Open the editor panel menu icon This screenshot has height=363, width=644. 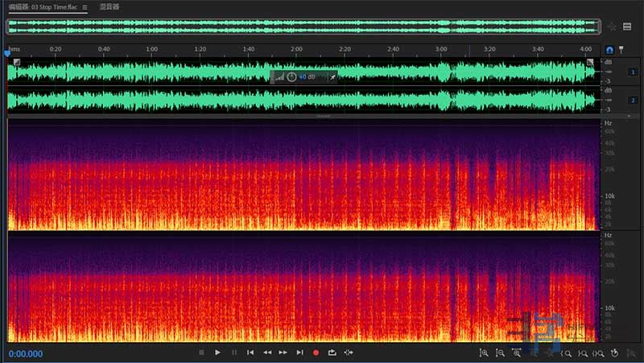(85, 6)
